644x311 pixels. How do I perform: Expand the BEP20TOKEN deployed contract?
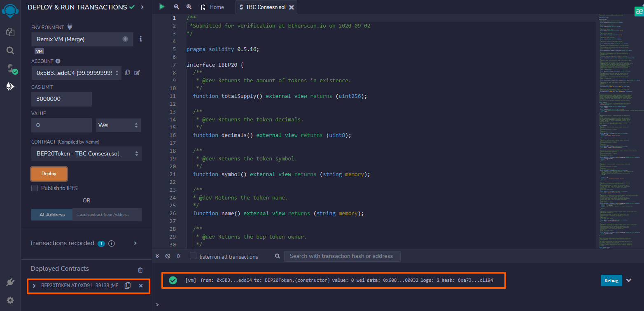34,285
